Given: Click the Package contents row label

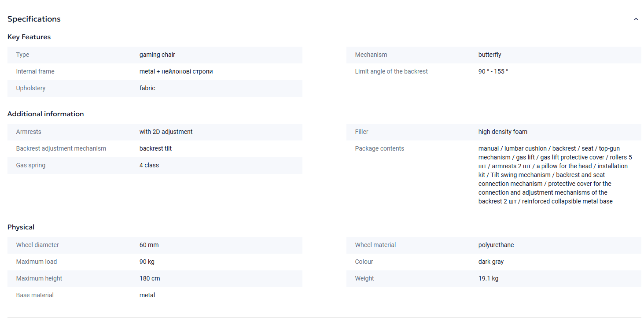Looking at the screenshot, I should (x=379, y=148).
